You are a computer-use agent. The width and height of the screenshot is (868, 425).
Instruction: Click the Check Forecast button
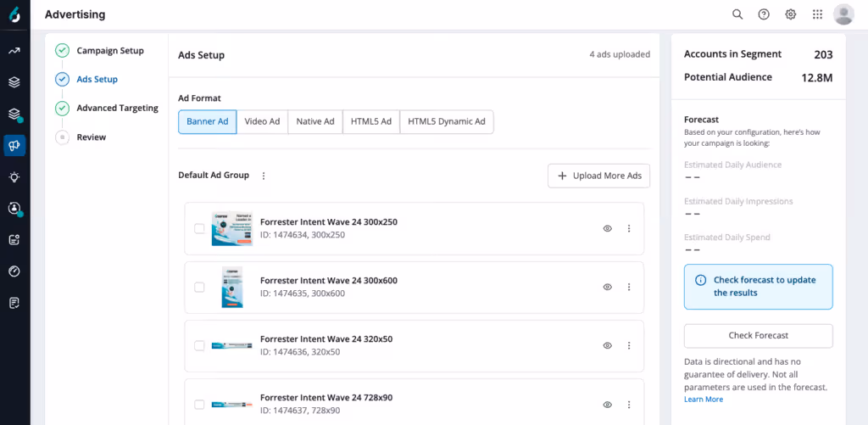pyautogui.click(x=759, y=336)
